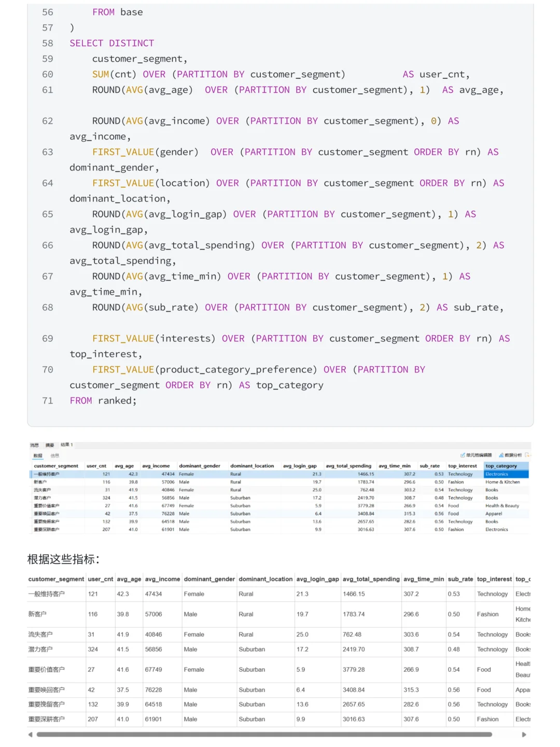This screenshot has height=747, width=560.
Task: Click the avg_time_min header in the lower table
Action: click(424, 579)
